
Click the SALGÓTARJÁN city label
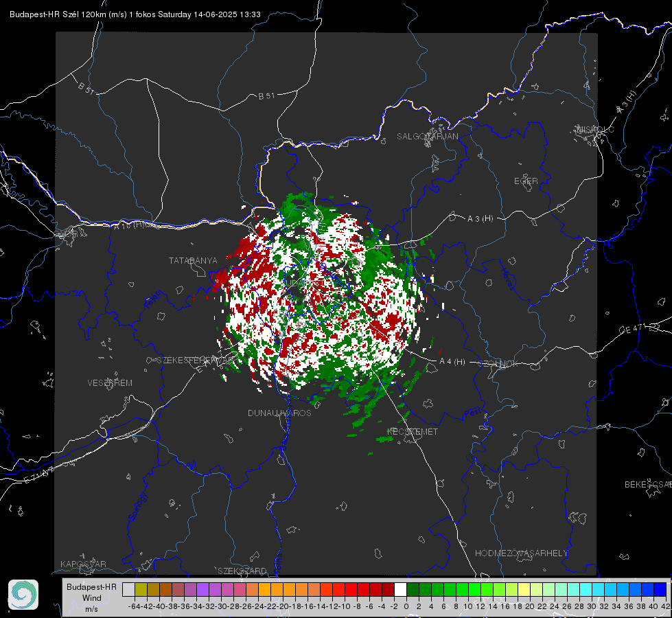(427, 137)
